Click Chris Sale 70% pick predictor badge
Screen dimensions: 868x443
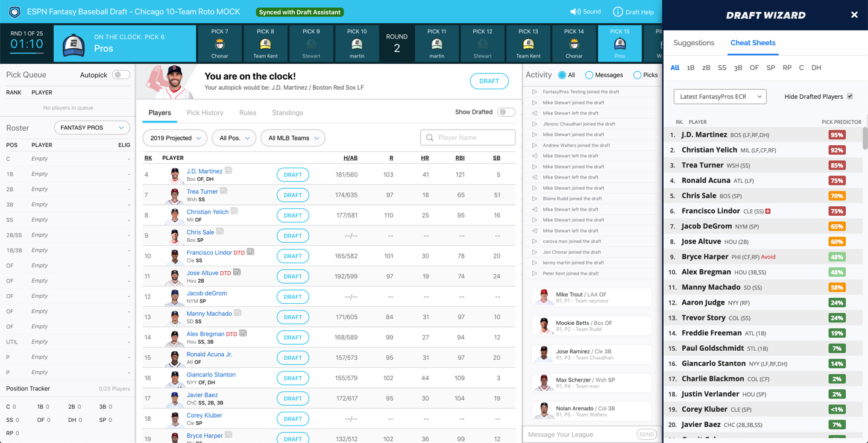837,196
